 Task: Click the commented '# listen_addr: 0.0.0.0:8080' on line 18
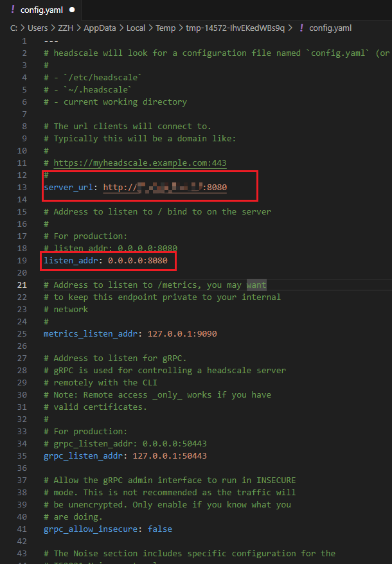point(111,248)
